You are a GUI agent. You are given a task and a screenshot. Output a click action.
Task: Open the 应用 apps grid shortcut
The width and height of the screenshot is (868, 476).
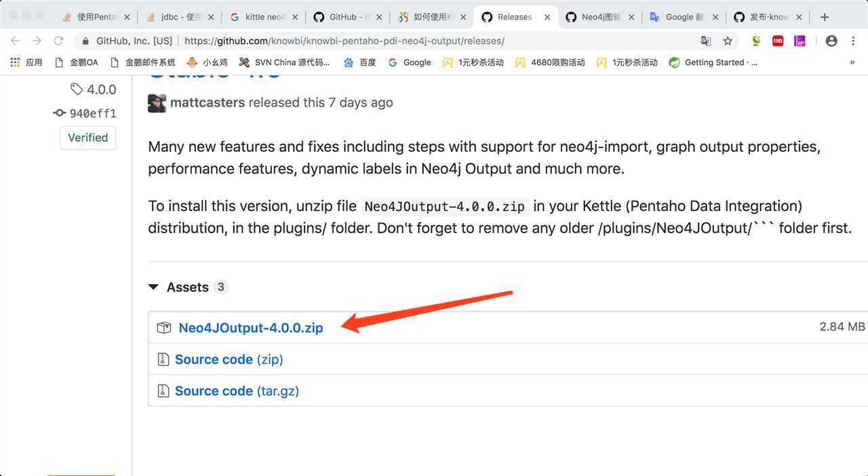pos(26,62)
